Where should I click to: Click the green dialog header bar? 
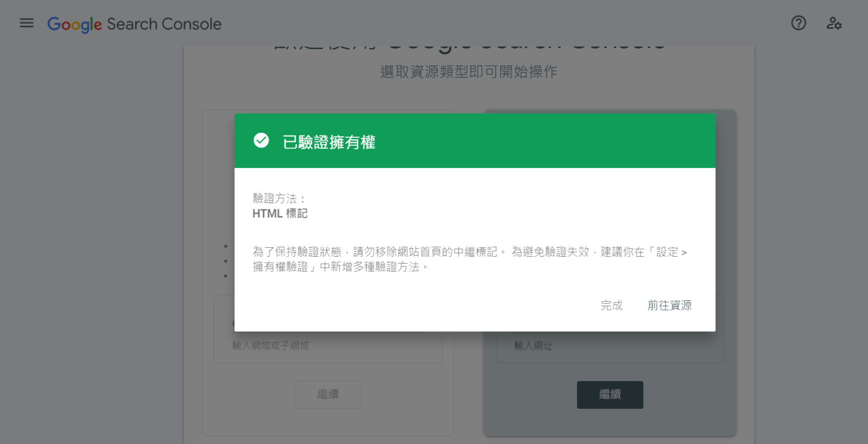[x=475, y=140]
